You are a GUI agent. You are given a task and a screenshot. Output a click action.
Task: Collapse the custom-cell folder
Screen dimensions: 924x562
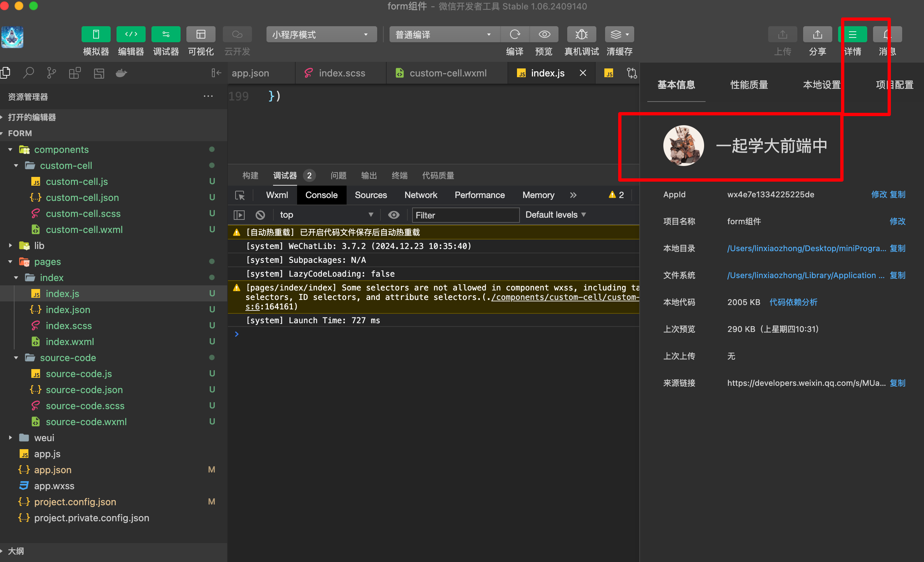pyautogui.click(x=114, y=165)
